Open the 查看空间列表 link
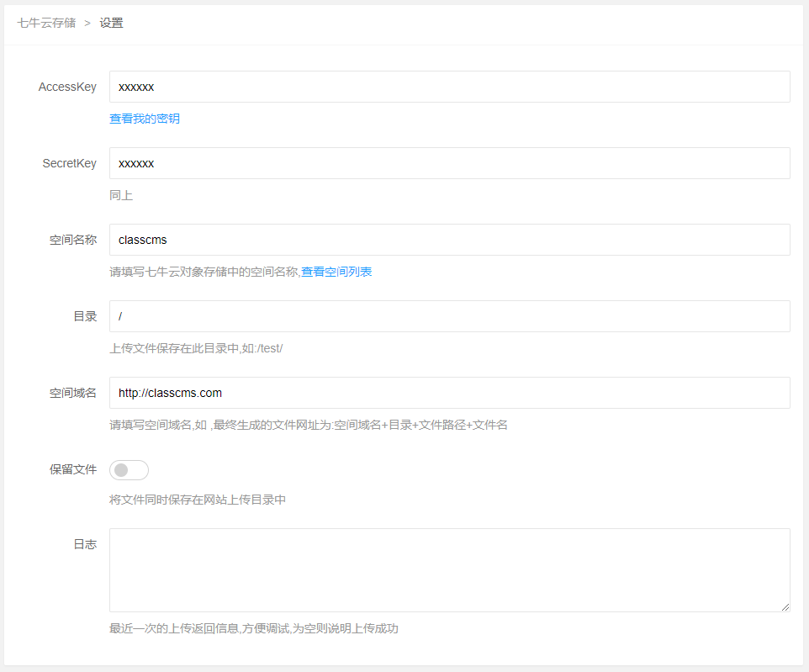This screenshot has height=672, width=809. pos(336,272)
